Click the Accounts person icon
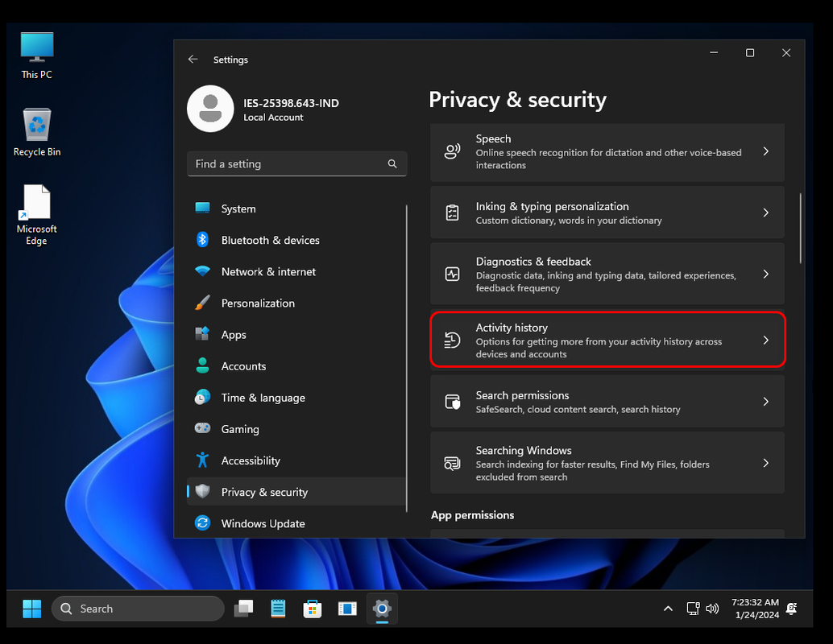This screenshot has width=833, height=644. point(202,365)
